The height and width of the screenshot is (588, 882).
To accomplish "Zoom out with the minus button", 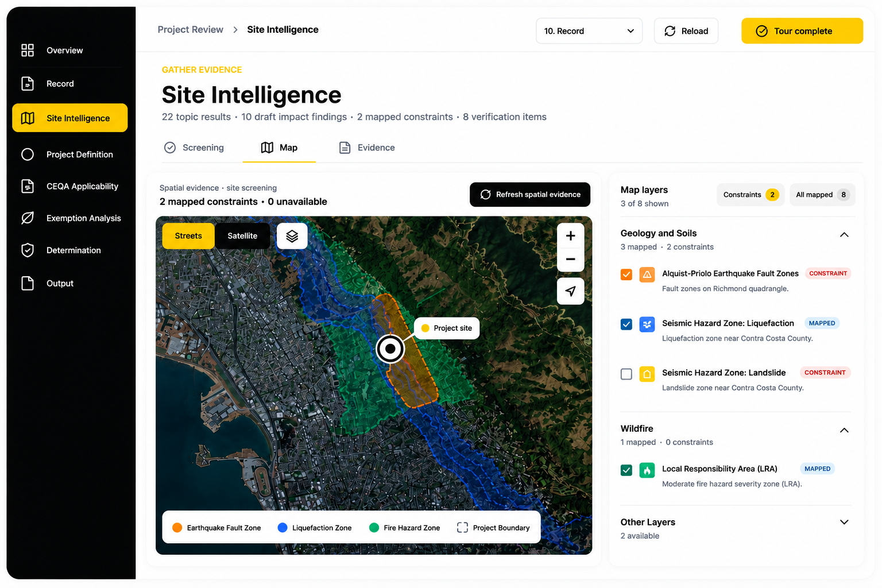I will point(570,260).
